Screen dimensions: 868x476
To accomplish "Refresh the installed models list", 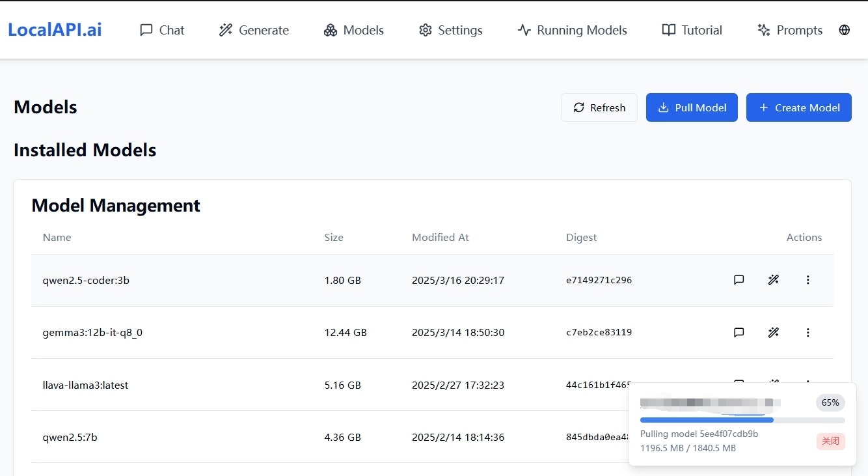I will tap(599, 107).
